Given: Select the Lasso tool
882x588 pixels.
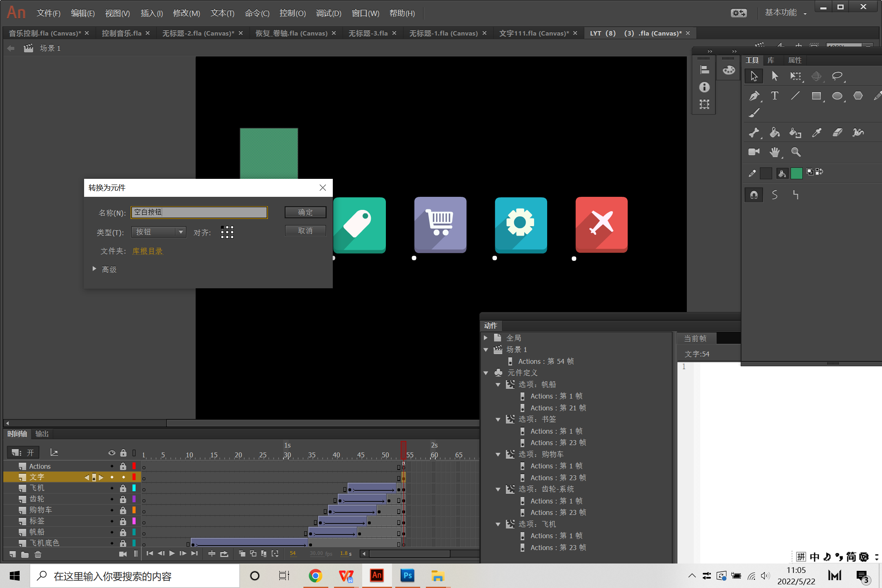Looking at the screenshot, I should click(837, 76).
